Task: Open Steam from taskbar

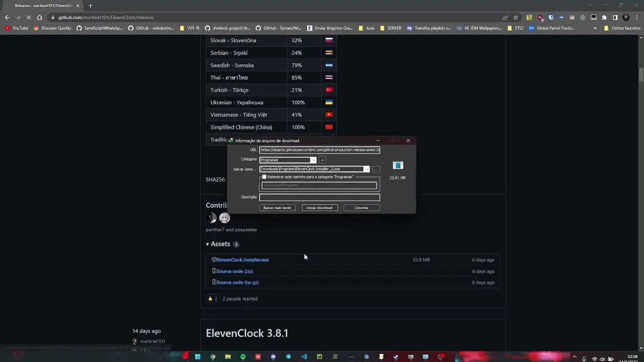Action: tap(396, 357)
